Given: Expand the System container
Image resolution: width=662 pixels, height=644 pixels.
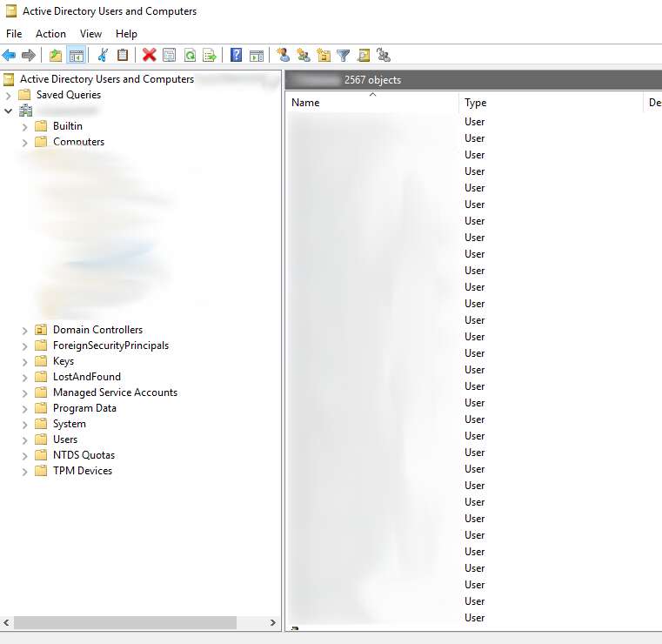Looking at the screenshot, I should coord(24,425).
